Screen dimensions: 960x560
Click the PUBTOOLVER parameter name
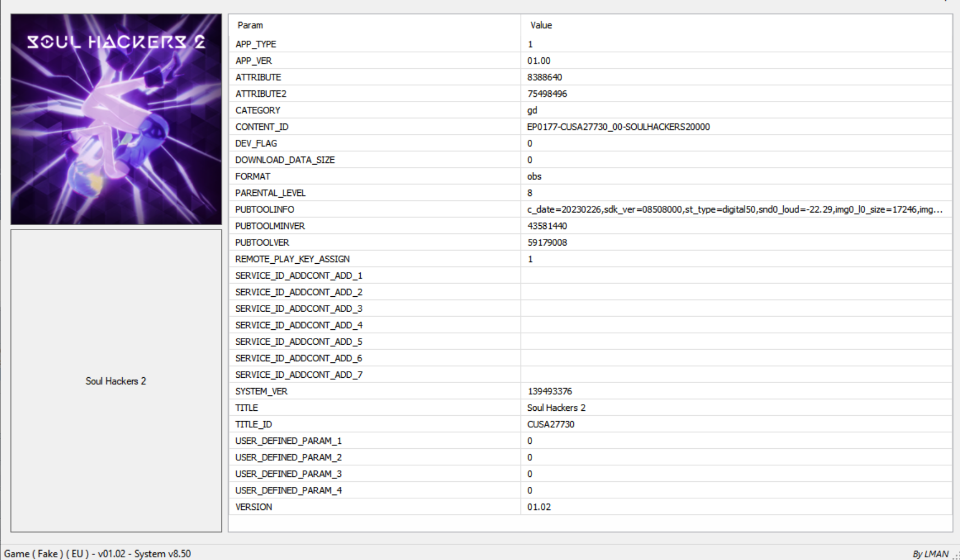(x=262, y=242)
